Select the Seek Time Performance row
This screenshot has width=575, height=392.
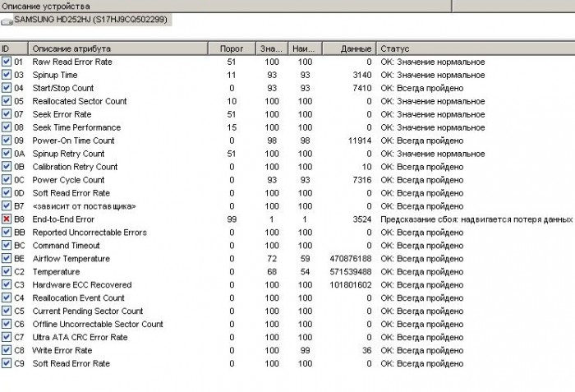click(x=76, y=127)
